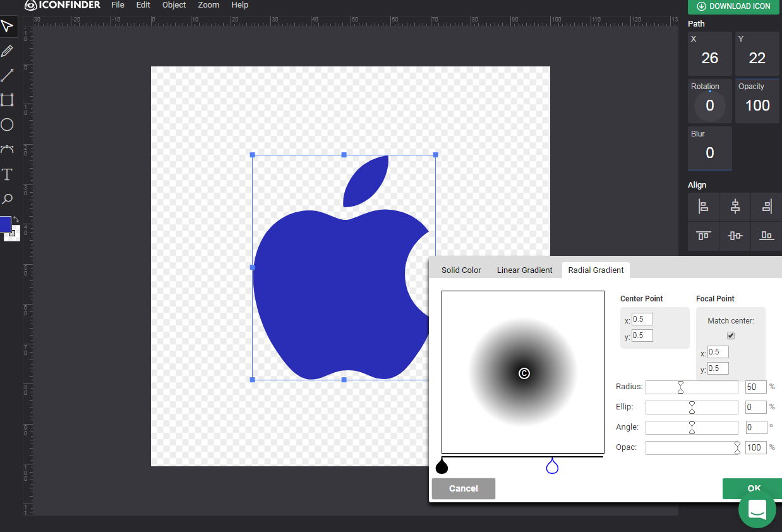Click the Angle slider handle

point(692,428)
